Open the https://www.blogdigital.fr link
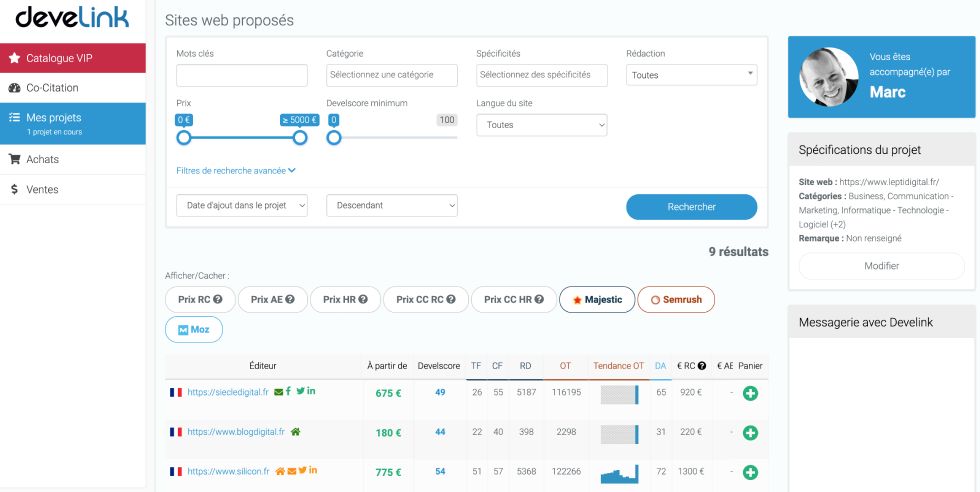This screenshot has width=980, height=492. (236, 432)
